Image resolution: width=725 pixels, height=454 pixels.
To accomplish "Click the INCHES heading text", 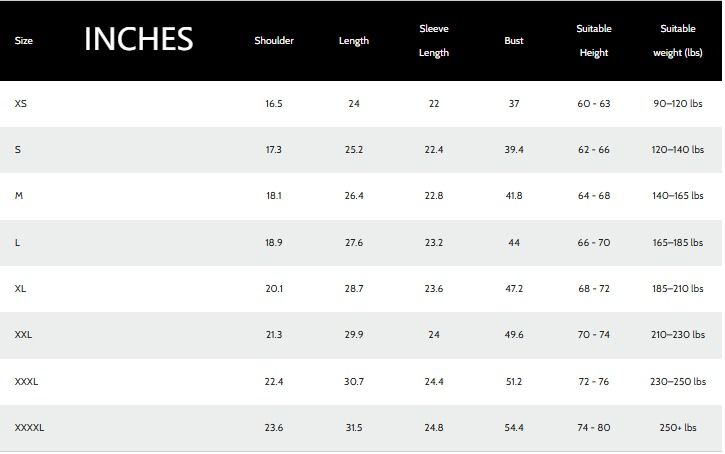I will click(x=138, y=39).
